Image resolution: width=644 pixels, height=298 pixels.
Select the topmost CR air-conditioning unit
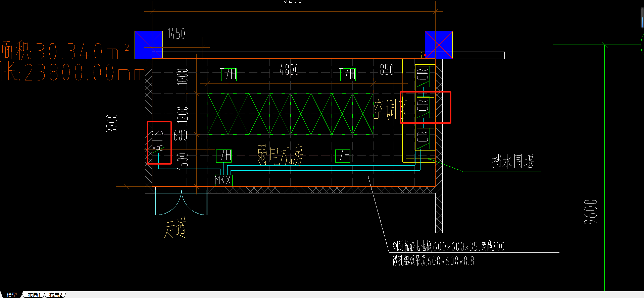[425, 76]
